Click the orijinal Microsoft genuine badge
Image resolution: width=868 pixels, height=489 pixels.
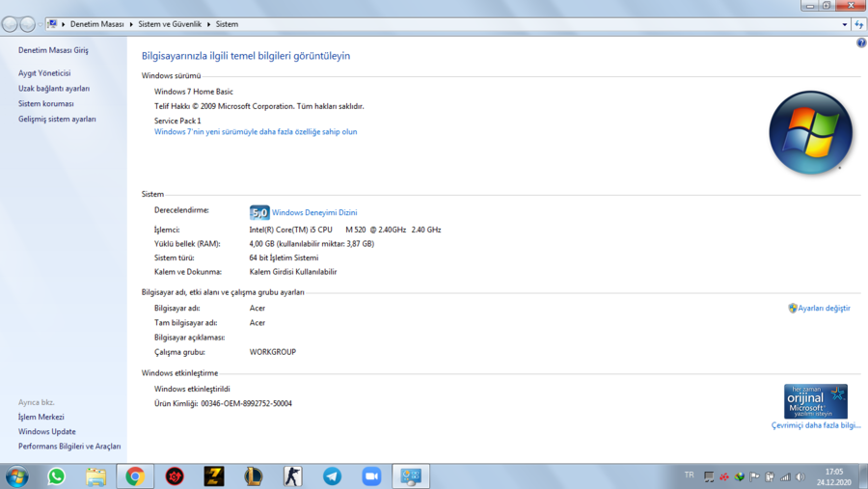pyautogui.click(x=815, y=401)
